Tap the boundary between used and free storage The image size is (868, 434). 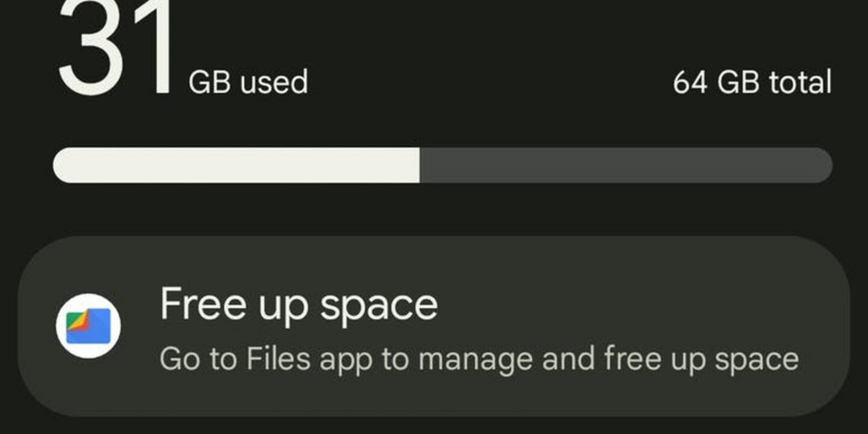(x=420, y=165)
